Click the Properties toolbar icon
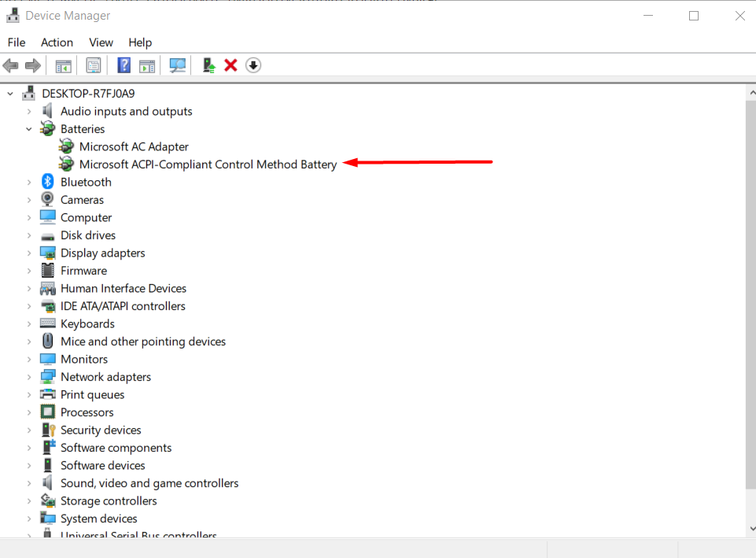The width and height of the screenshot is (756, 558). (94, 65)
